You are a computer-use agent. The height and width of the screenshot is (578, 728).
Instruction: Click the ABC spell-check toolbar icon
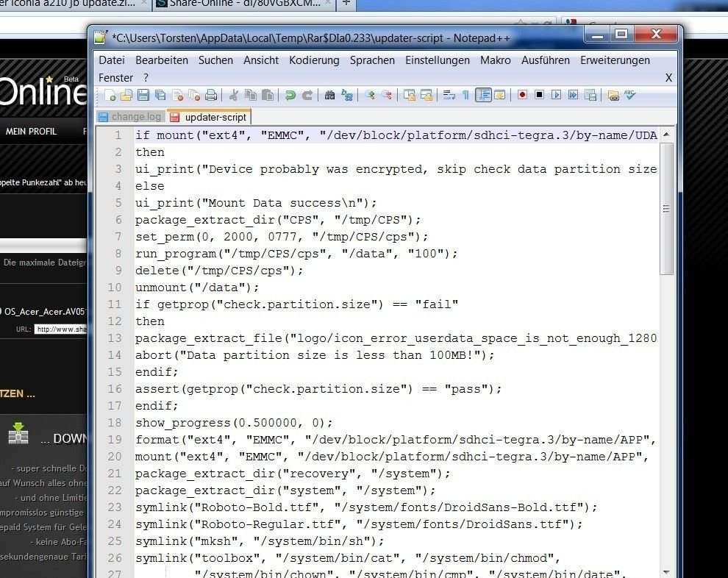(630, 95)
